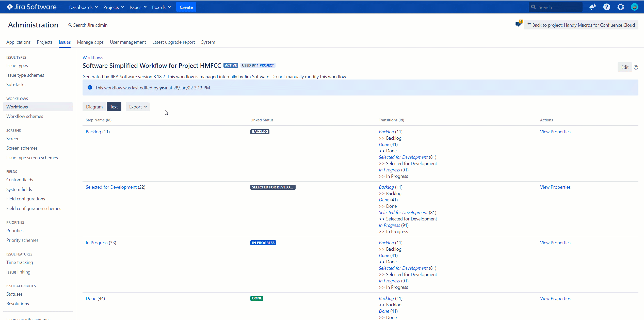Image resolution: width=644 pixels, height=320 pixels.
Task: Click the Jira Software logo
Action: (31, 7)
